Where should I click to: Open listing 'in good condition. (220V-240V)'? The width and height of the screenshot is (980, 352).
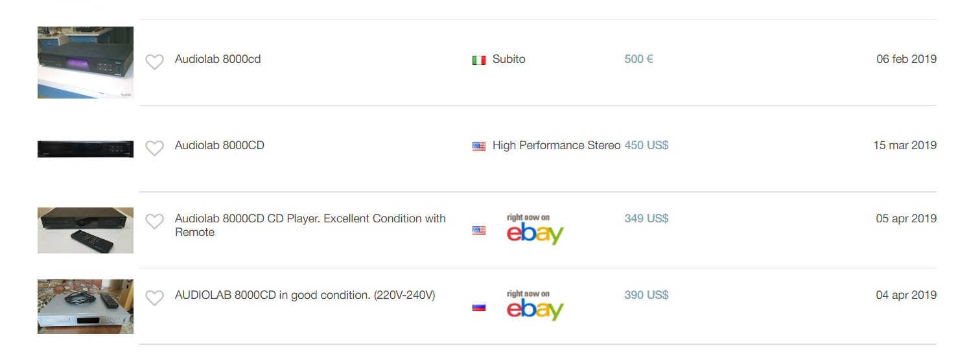pos(305,295)
